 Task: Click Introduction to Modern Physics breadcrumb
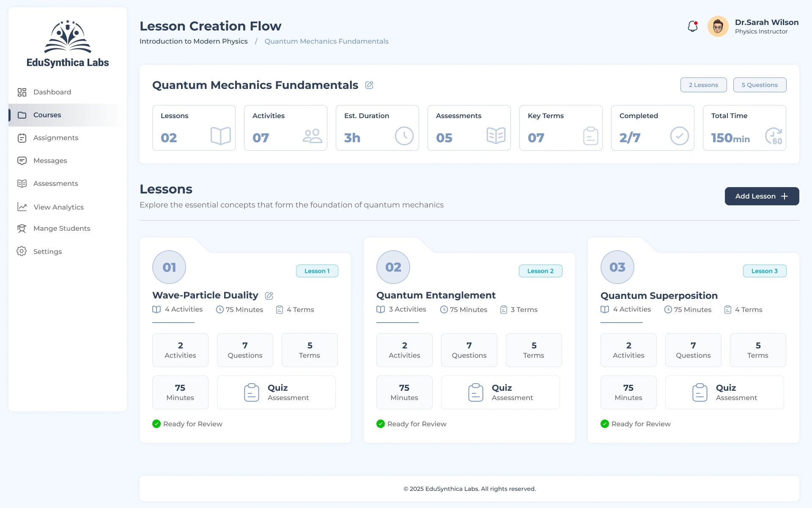(x=194, y=41)
